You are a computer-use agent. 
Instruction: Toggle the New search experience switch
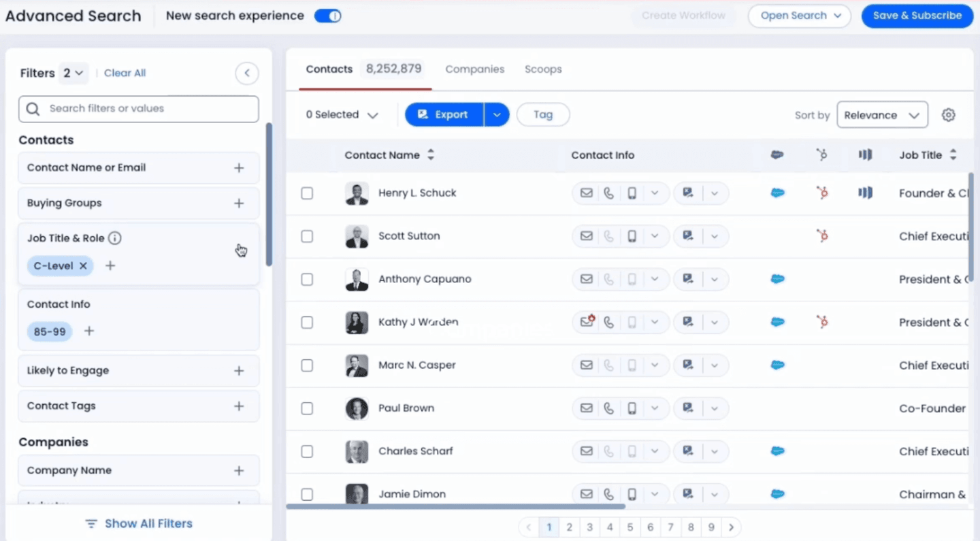(x=327, y=16)
